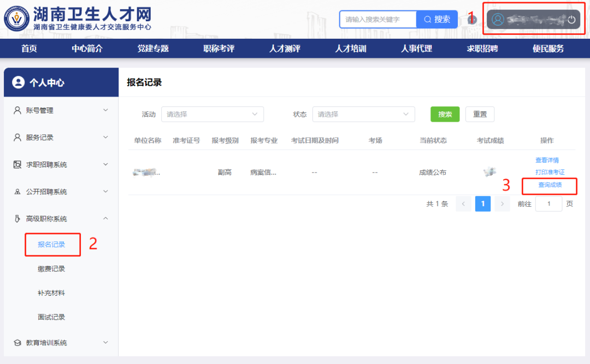
Task: Click the user avatar icon in header
Action: coord(498,20)
